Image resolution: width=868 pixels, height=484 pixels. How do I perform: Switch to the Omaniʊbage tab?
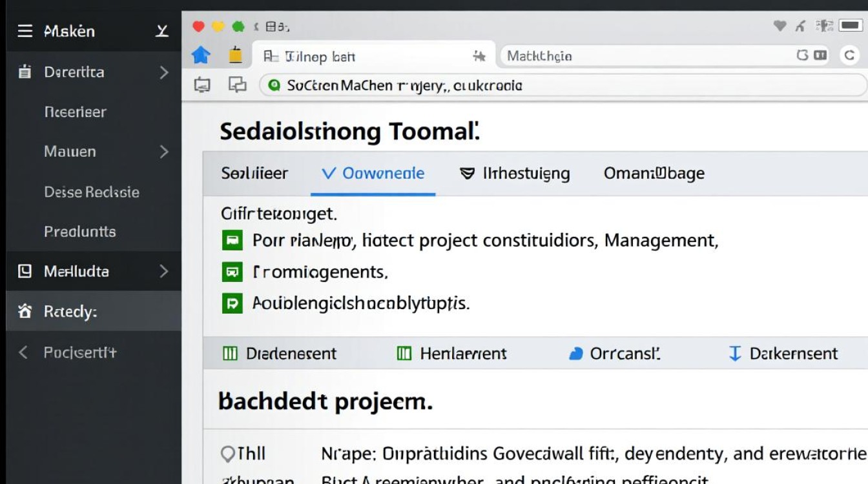[x=654, y=173]
